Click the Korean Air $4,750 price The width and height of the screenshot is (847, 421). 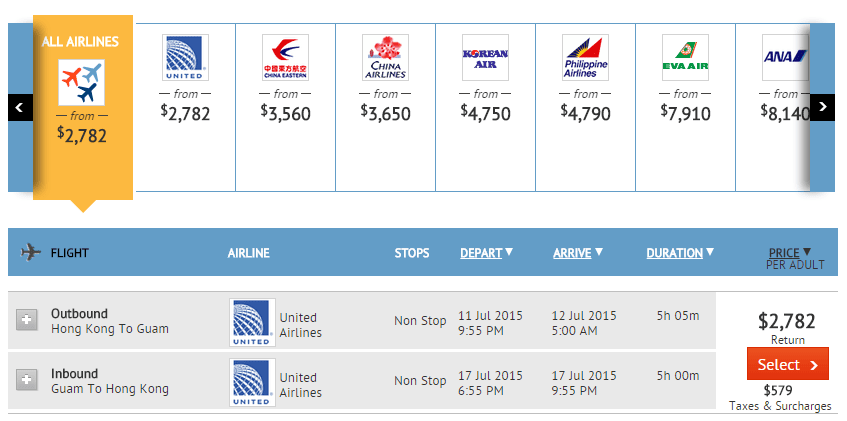(486, 113)
